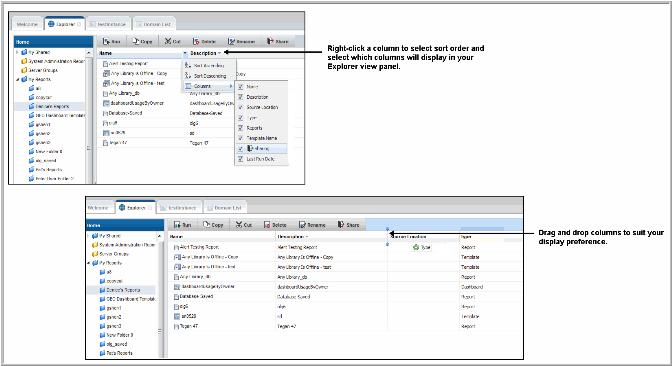Switch to Welcome tab in lower screenshot

(x=99, y=207)
